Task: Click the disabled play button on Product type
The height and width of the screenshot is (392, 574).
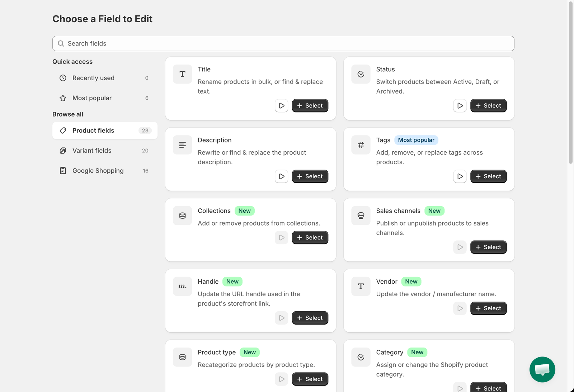Action: click(x=282, y=379)
